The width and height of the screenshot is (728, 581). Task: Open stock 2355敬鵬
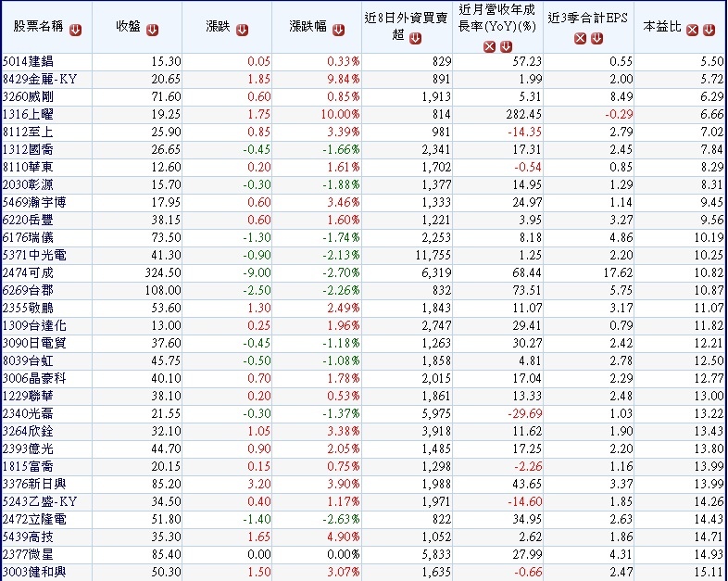pyautogui.click(x=29, y=308)
